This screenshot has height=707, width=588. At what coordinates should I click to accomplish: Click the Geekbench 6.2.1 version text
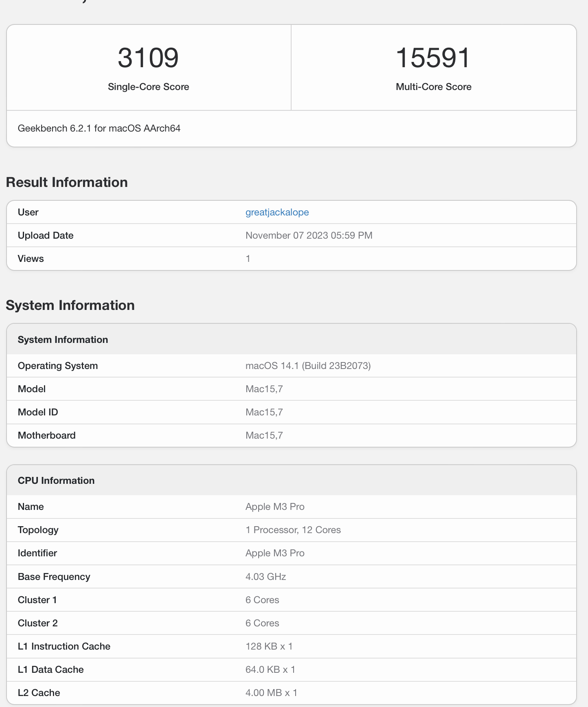point(99,128)
